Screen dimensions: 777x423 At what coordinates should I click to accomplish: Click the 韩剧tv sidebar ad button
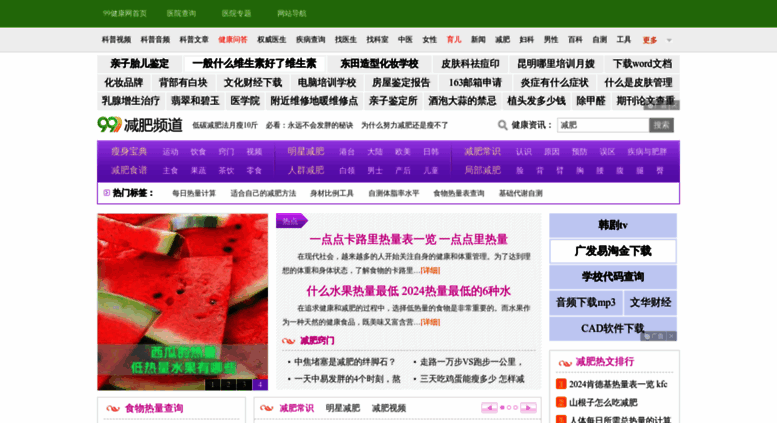pyautogui.click(x=613, y=225)
